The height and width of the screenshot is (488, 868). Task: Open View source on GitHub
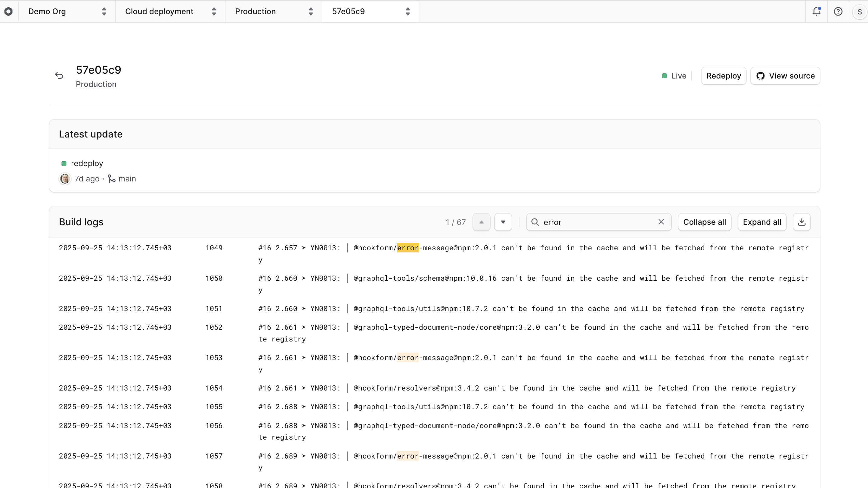coord(786,76)
